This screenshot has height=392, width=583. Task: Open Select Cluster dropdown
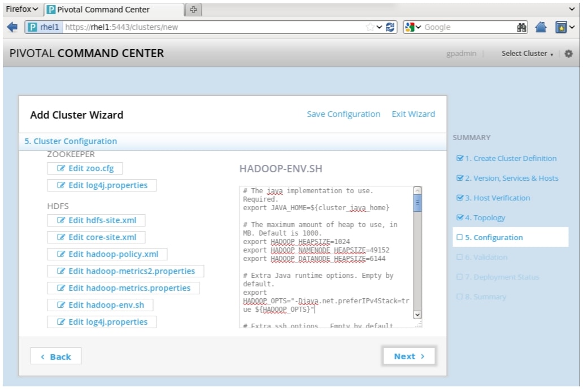(527, 54)
